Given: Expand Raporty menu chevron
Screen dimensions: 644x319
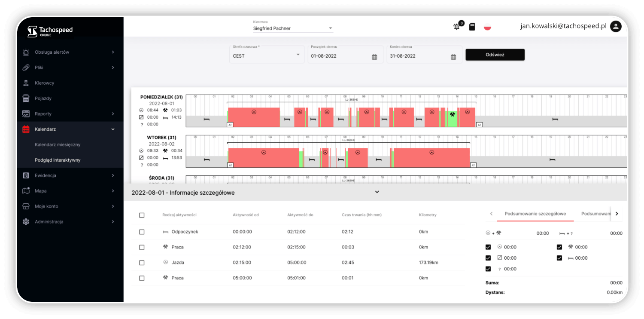Looking at the screenshot, I should click(113, 114).
